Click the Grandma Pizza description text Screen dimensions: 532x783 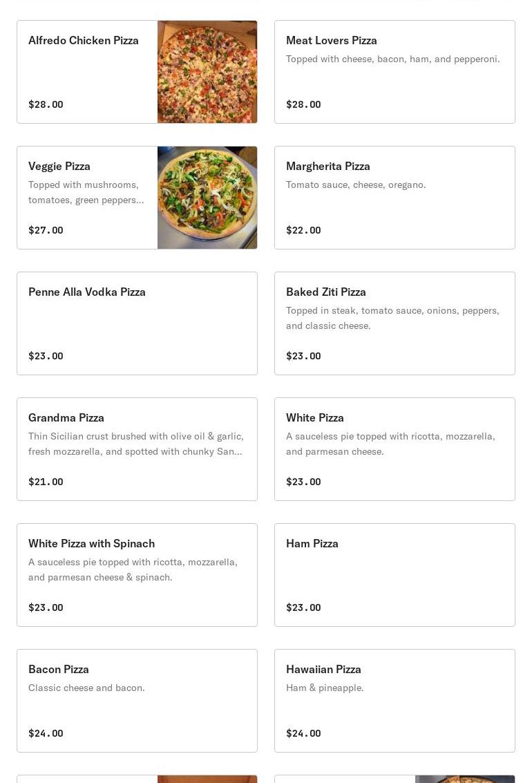(x=136, y=444)
